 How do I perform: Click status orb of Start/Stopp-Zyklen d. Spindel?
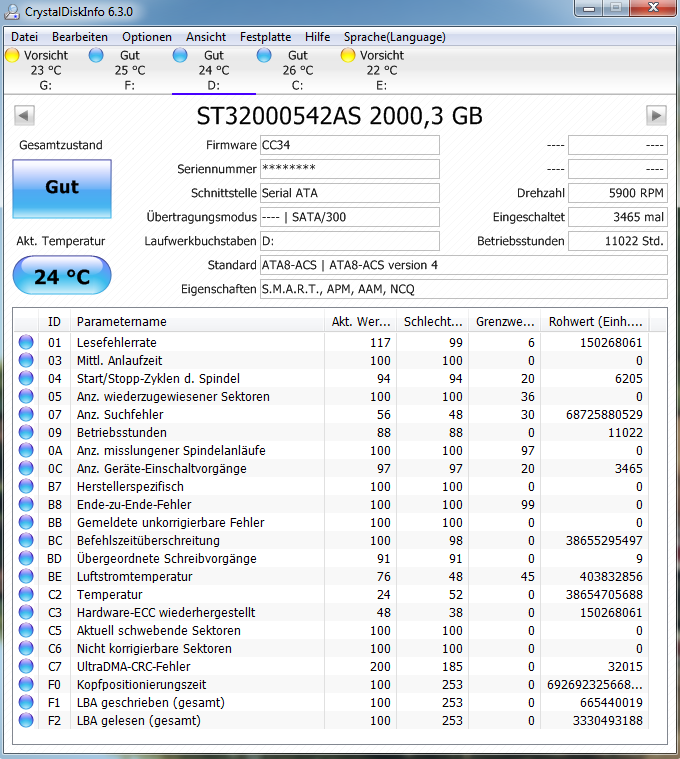[26, 378]
